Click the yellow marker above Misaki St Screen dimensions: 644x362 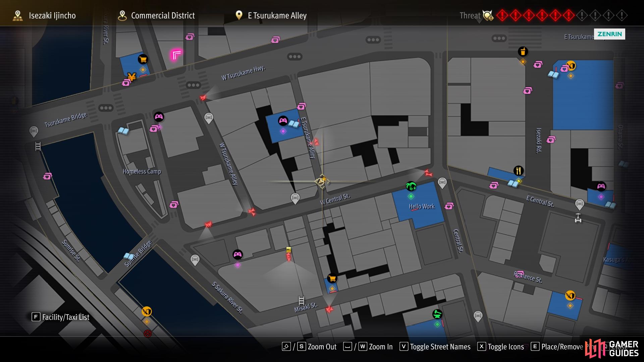point(288,249)
